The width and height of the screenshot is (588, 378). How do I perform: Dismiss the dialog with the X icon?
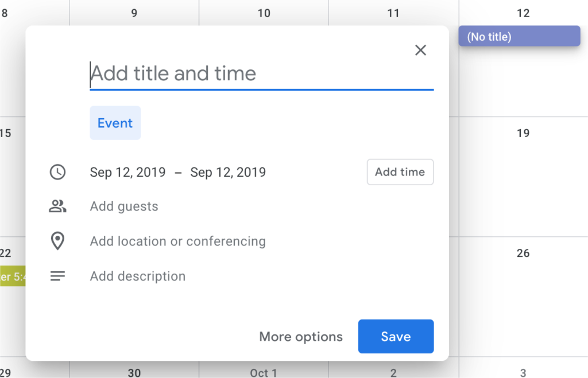tap(420, 50)
